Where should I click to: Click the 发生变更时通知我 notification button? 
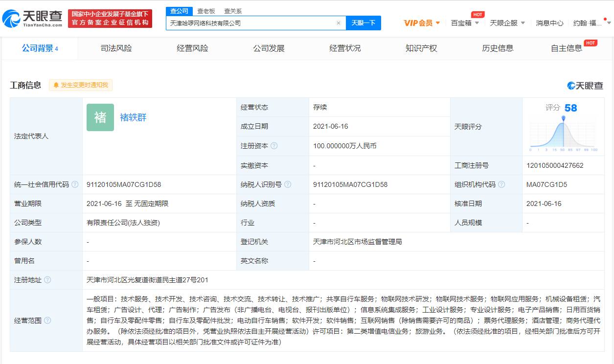click(81, 85)
